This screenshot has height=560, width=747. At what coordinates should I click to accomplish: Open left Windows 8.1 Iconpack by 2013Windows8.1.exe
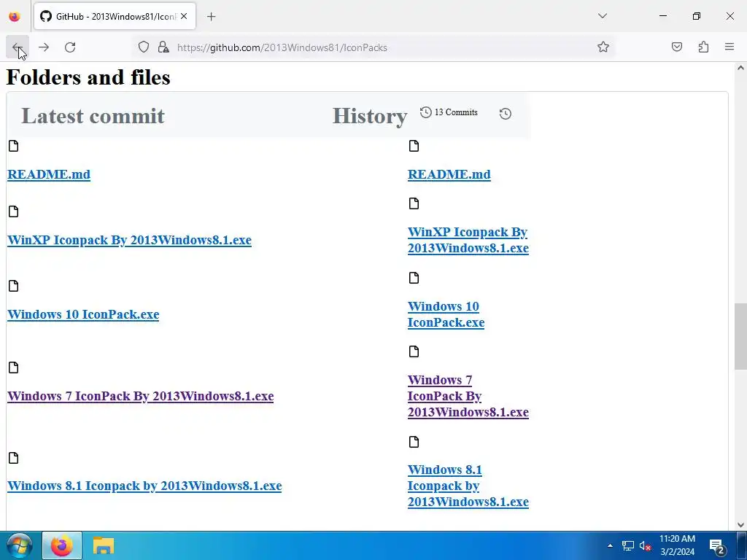144,486
